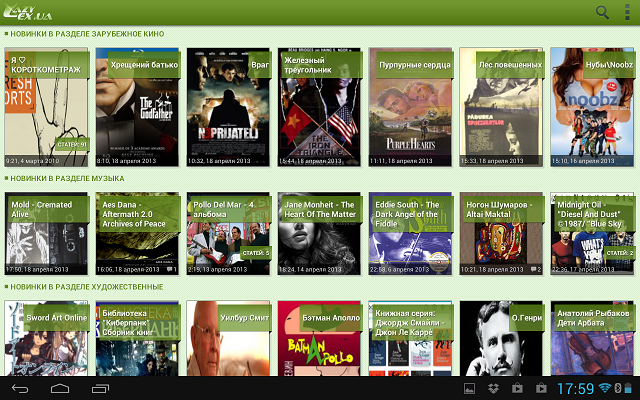
Task: Open section 'Новинки в разделе художественные'
Action: click(84, 287)
